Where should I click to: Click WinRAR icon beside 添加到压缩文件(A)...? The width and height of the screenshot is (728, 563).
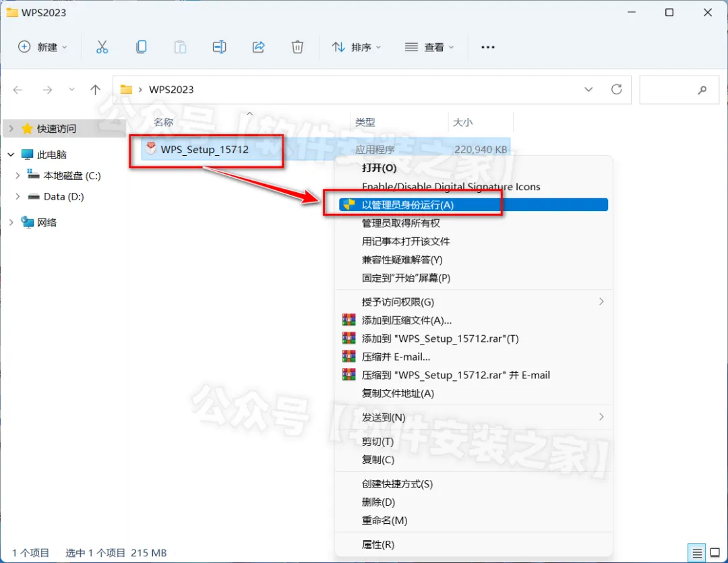click(x=348, y=320)
